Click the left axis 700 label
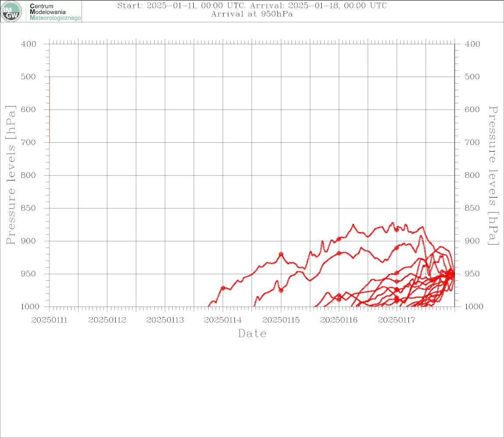This screenshot has height=438, width=504. (28, 142)
